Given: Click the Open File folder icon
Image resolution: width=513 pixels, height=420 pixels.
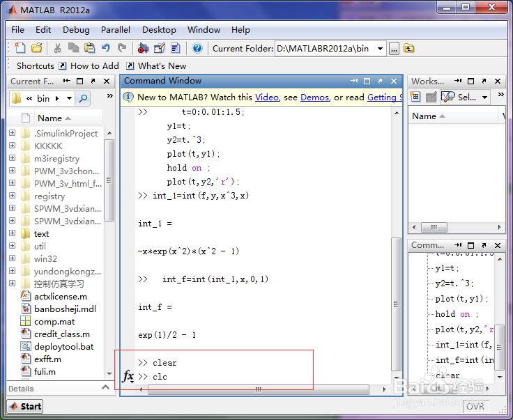Looking at the screenshot, I should click(x=37, y=48).
